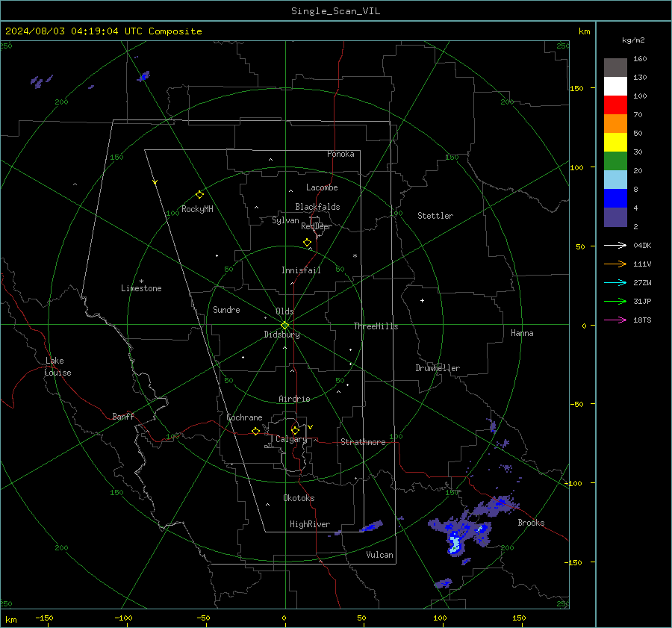Click the yellow diamond marker near RedDeer
This screenshot has width=672, height=628.
(307, 243)
